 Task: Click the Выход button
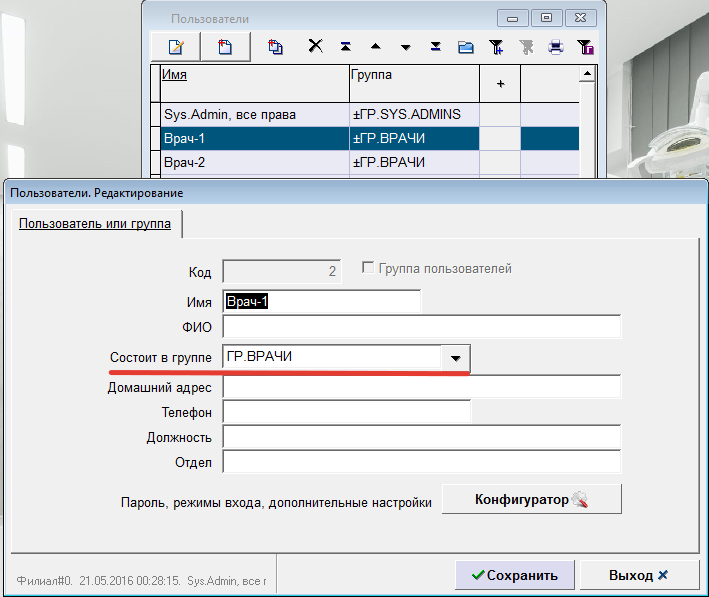point(639,575)
